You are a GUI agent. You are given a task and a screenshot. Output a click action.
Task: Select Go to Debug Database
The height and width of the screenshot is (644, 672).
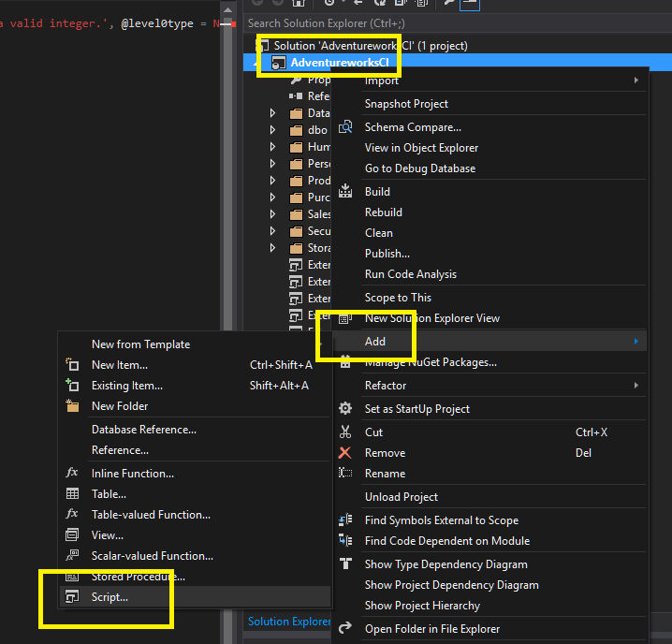[x=420, y=168]
